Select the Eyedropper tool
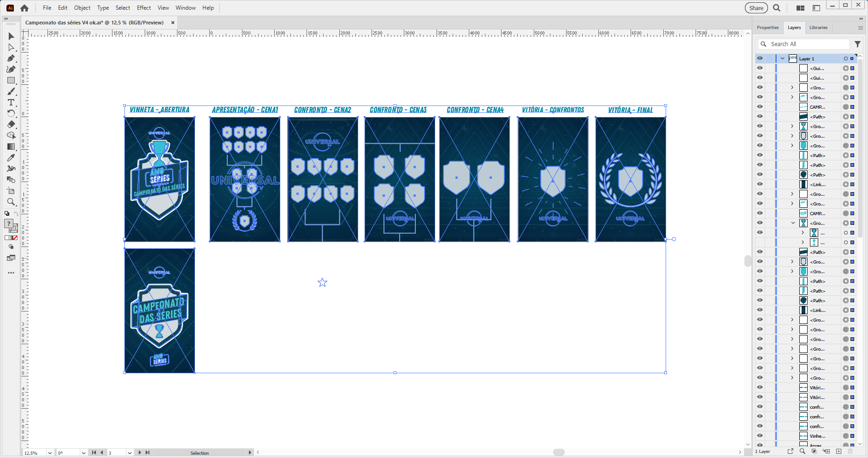Screen dimensions: 868x458 [x=11, y=158]
